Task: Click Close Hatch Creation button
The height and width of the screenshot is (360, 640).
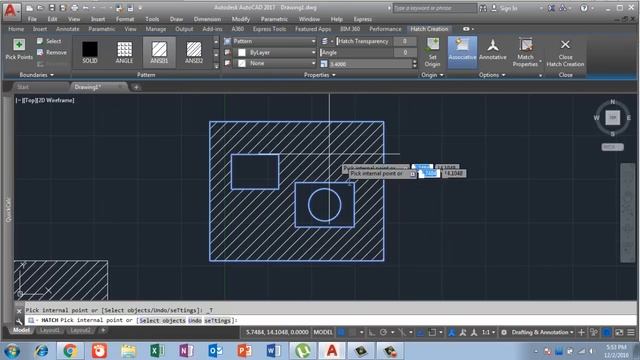Action: tap(565, 52)
